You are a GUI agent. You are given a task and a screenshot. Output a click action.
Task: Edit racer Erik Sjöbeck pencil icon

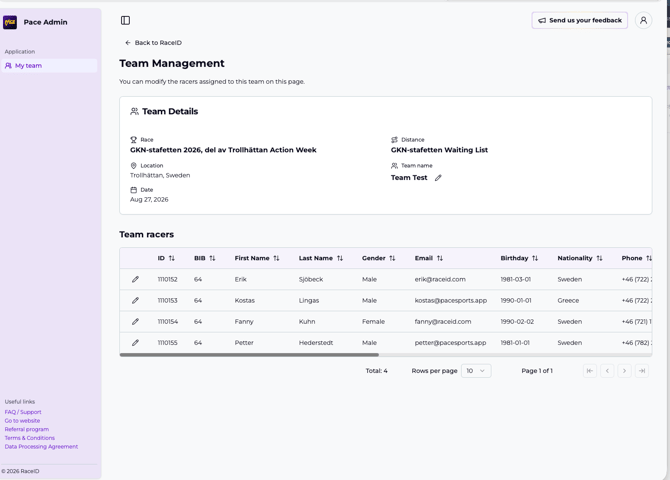point(135,279)
